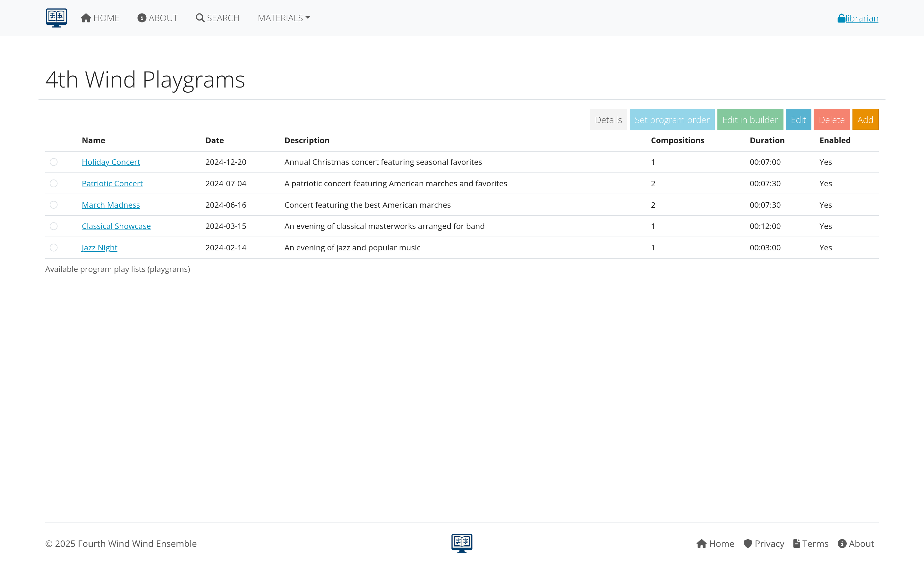Viewport: 924px width, 577px height.
Task: Open the Patriotic Concert playgram link
Action: coord(112,183)
